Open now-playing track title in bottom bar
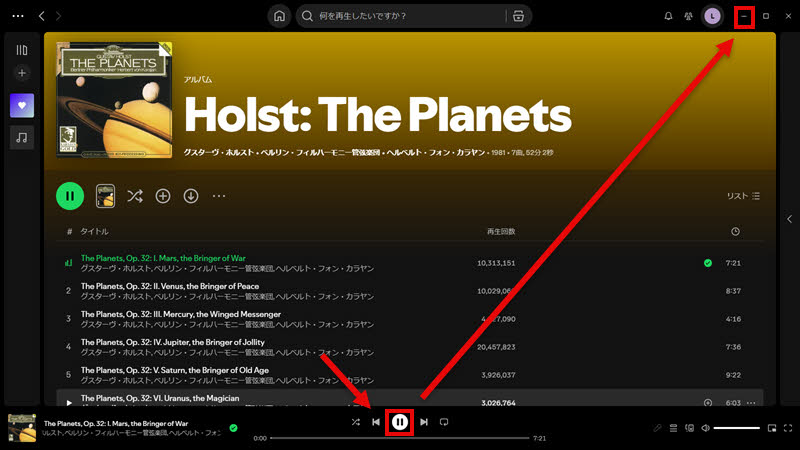800x450 pixels. tap(116, 423)
